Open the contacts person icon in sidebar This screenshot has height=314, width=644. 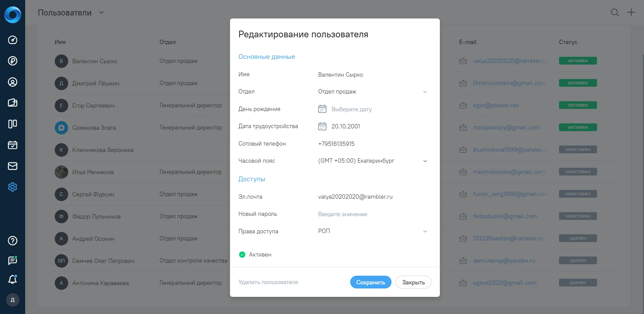click(x=12, y=82)
